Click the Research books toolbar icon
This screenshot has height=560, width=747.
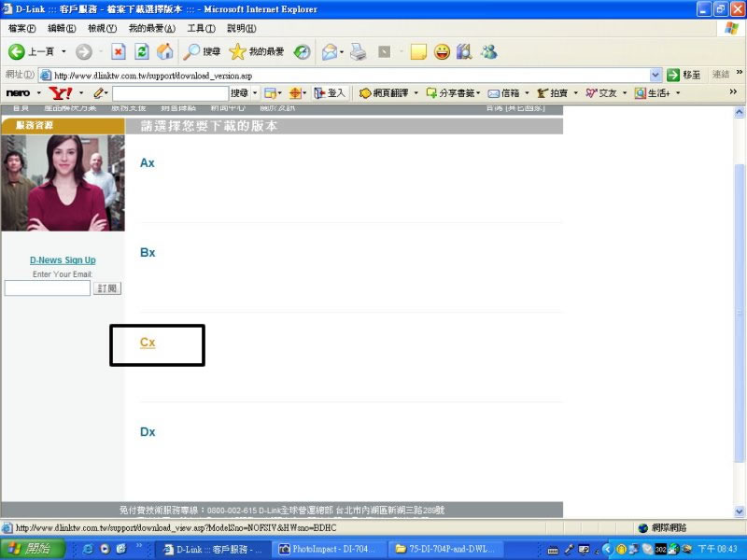464,51
